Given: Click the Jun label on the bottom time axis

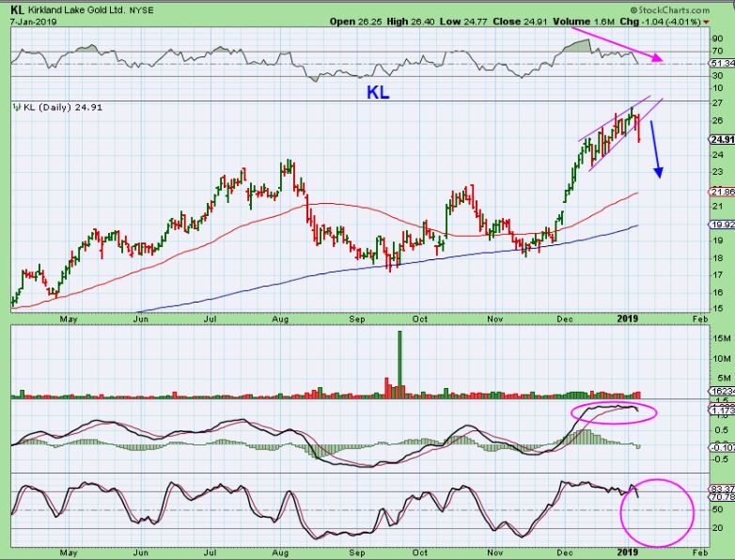Looking at the screenshot, I should point(141,553).
